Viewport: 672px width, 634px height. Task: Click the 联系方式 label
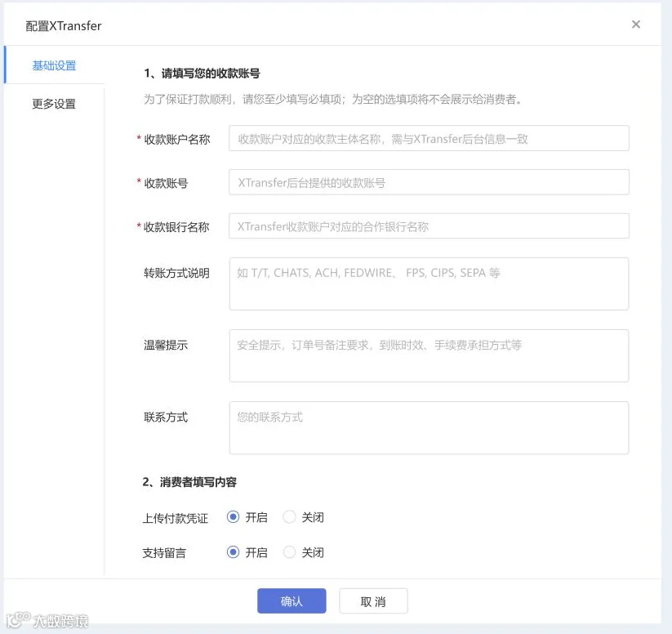[166, 417]
